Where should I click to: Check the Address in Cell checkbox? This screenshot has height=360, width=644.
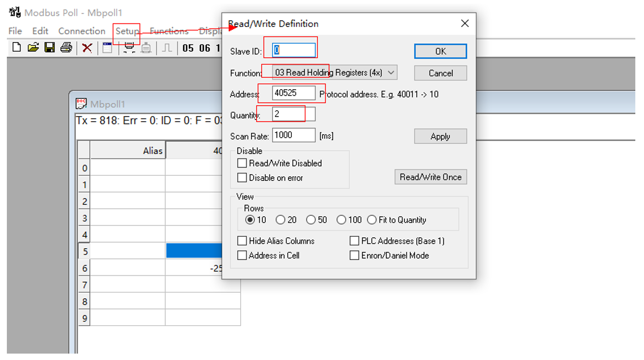coord(242,256)
